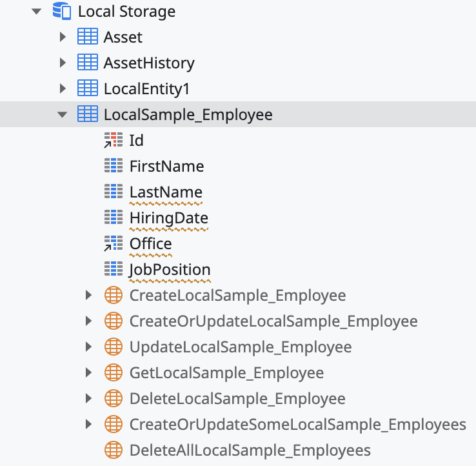The height and width of the screenshot is (466, 476).
Task: Expand the Asset entity
Action: coord(63,37)
